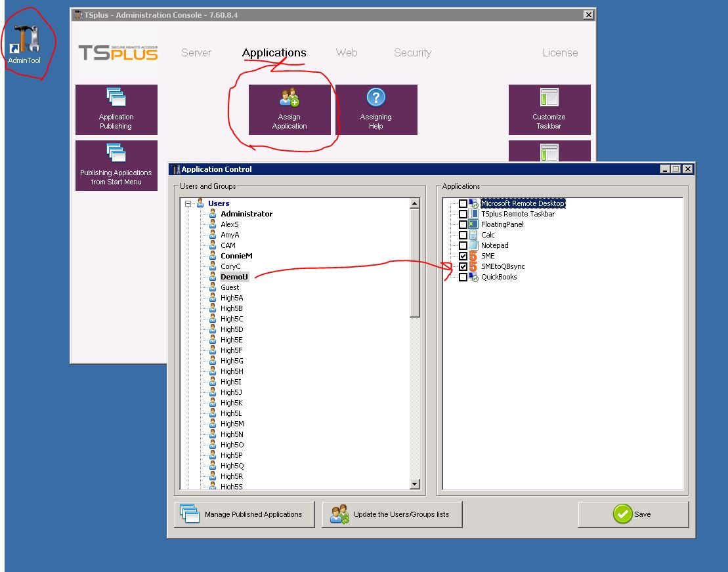The height and width of the screenshot is (572, 728).
Task: Open the Assigning Help tile
Action: pyautogui.click(x=376, y=110)
